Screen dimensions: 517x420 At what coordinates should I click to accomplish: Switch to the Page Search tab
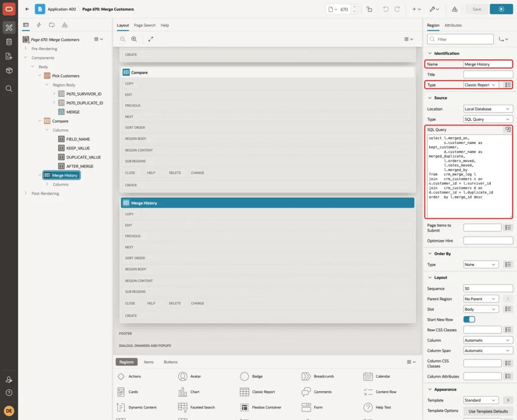point(144,25)
